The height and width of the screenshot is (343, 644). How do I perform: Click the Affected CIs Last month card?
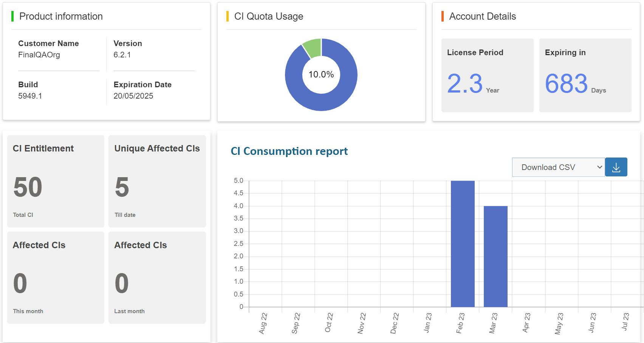pos(157,278)
